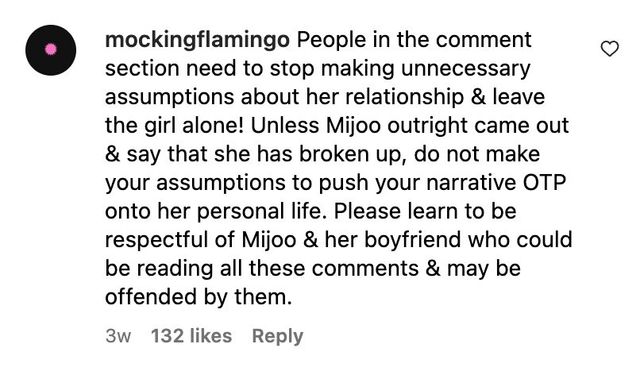
Task: Like mockingflamingo's comment with the heart icon
Action: tap(610, 49)
